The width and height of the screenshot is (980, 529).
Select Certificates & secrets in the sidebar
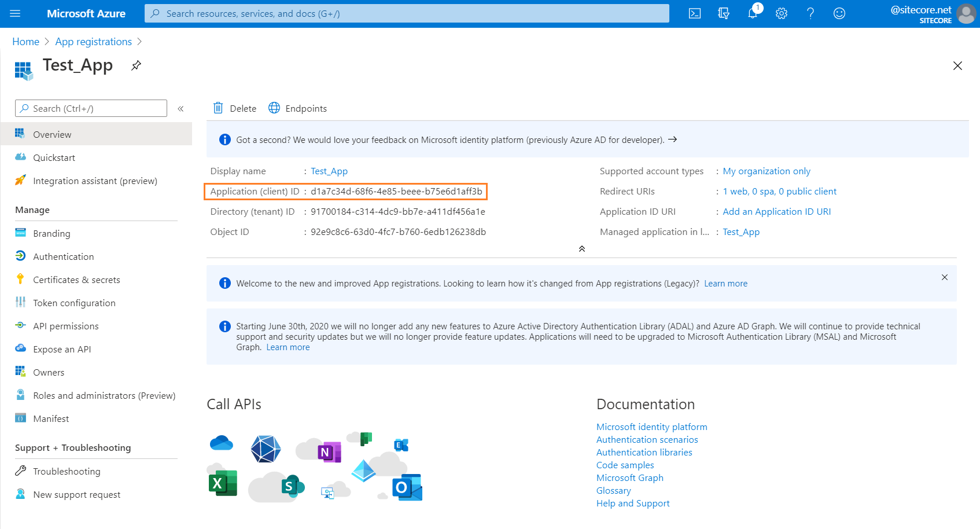coord(76,280)
